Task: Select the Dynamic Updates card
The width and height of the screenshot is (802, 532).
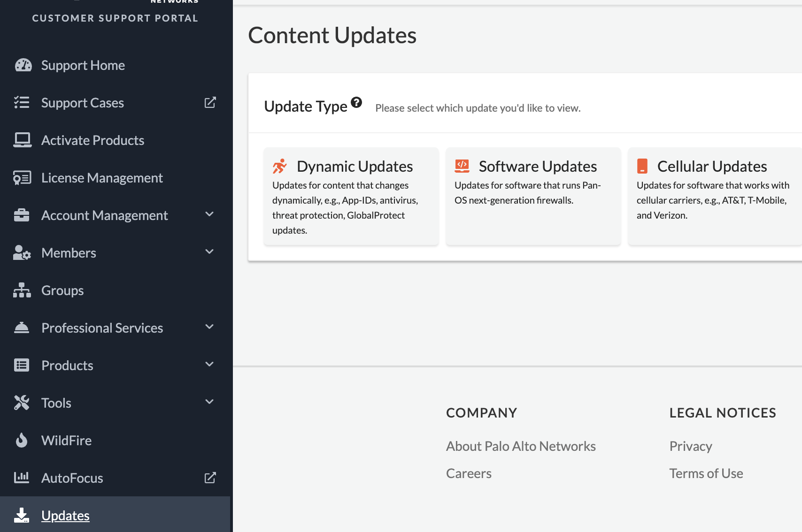Action: point(351,197)
